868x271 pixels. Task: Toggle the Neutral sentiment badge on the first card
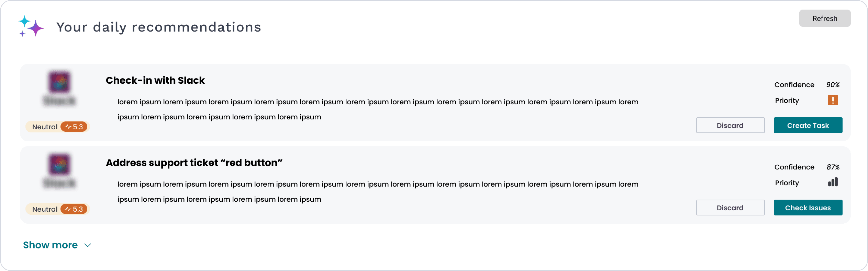45,126
